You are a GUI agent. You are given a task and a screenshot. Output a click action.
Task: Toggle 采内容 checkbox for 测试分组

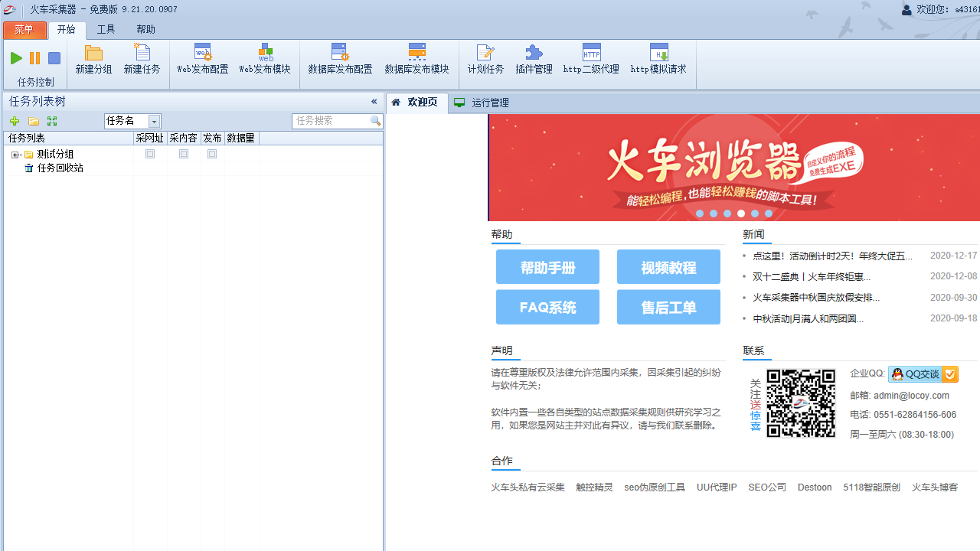coord(184,154)
